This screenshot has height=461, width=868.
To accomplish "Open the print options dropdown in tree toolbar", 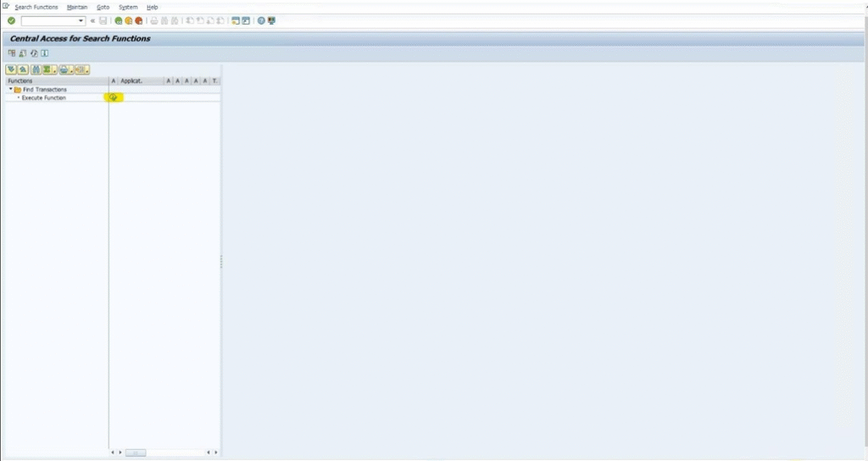I will 70,70.
